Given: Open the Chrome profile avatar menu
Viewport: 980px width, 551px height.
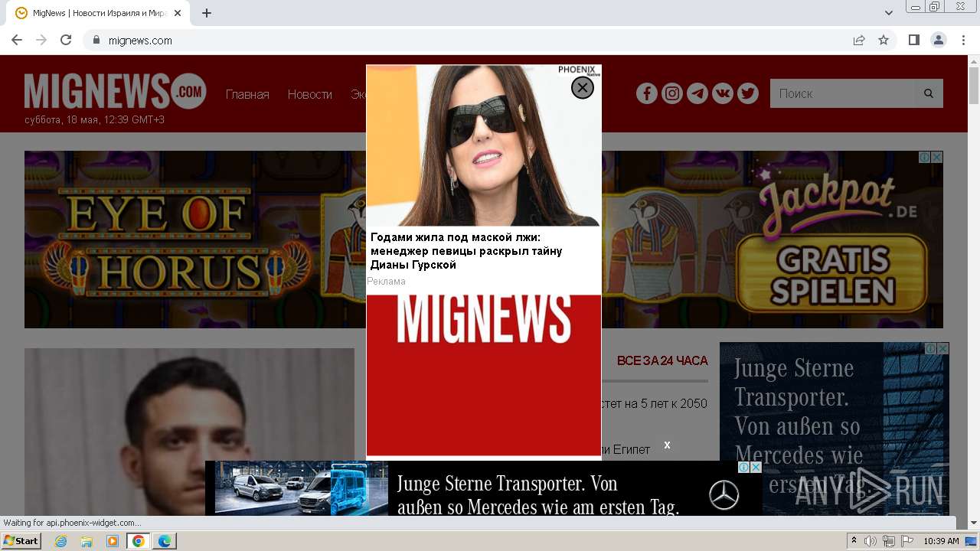Looking at the screenshot, I should (x=939, y=40).
